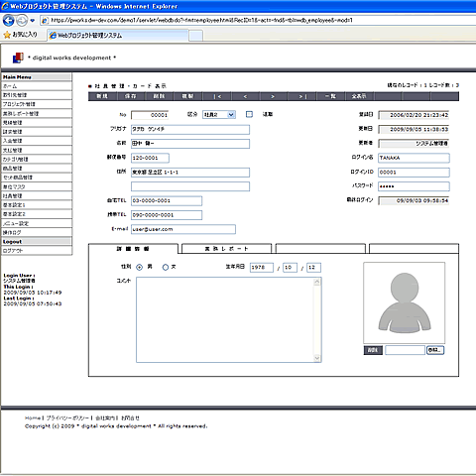Open the お問合せ footer link
This screenshot has width=476, height=476.
point(130,418)
